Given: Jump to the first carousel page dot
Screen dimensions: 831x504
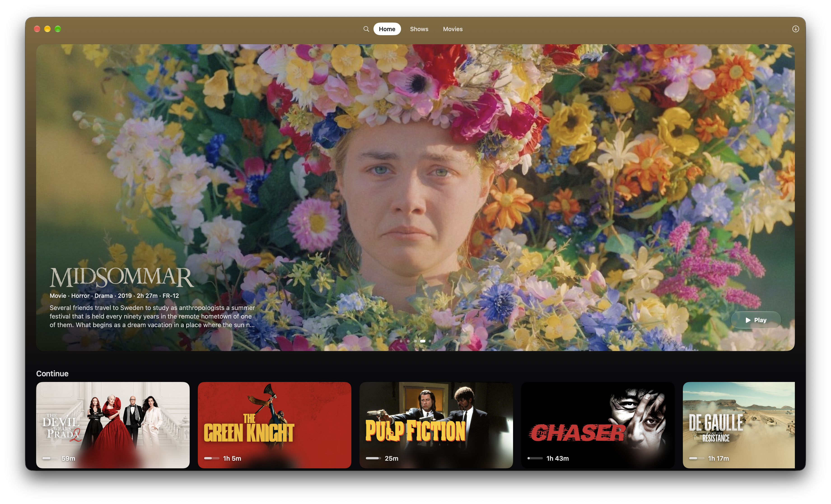Looking at the screenshot, I should coord(401,341).
